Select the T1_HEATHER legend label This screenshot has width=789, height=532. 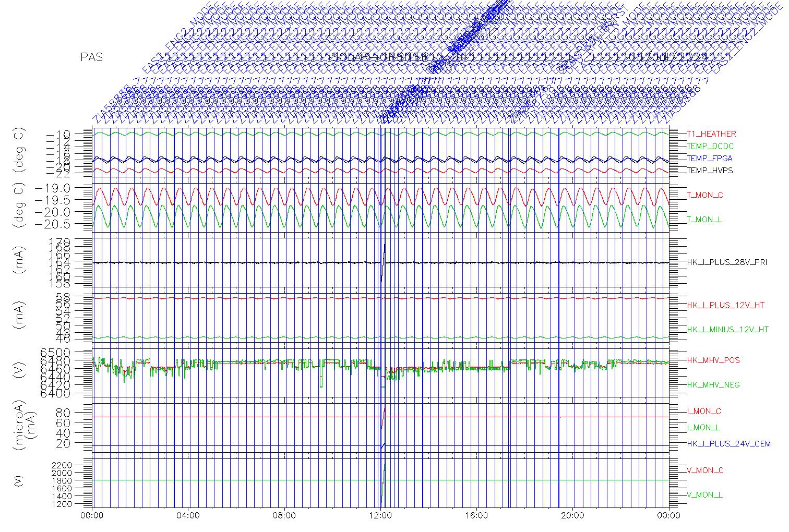tap(711, 134)
